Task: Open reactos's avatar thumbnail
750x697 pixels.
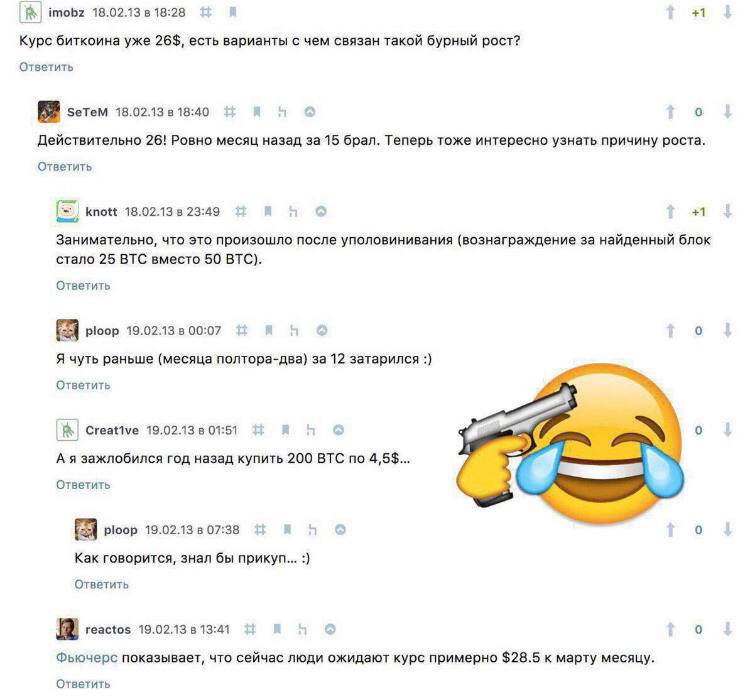Action: 67,629
